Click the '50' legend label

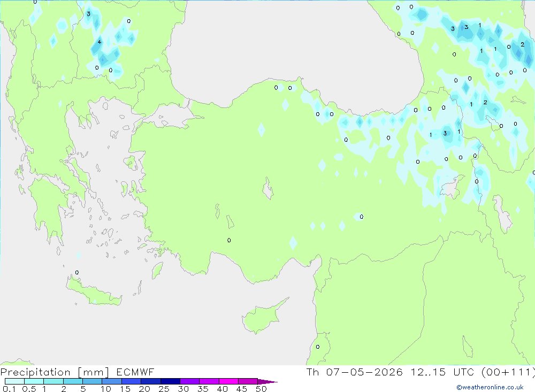tap(262, 389)
